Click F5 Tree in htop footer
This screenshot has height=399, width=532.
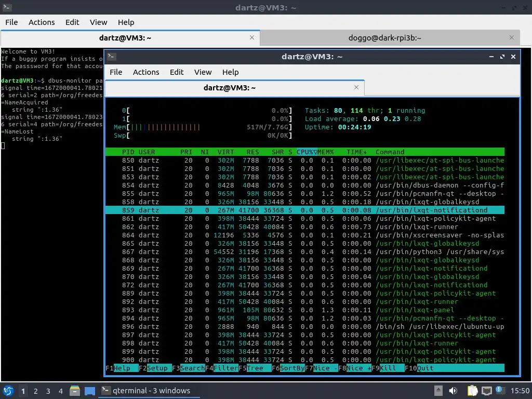coord(255,368)
